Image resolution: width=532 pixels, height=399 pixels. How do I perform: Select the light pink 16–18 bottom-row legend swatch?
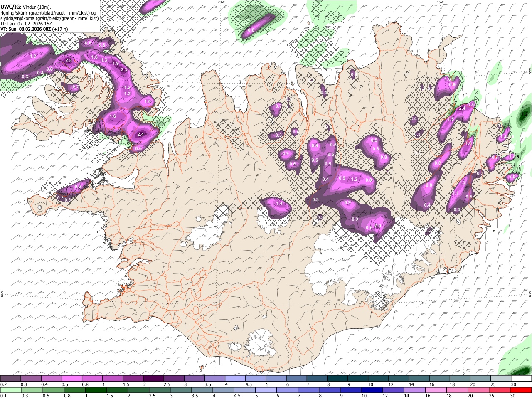tap(436, 390)
